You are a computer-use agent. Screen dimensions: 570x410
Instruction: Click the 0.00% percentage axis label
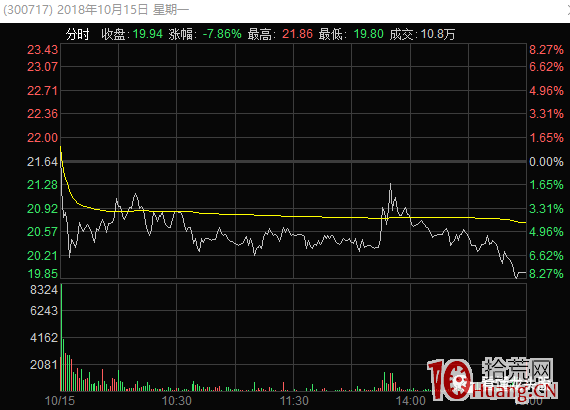click(x=546, y=161)
